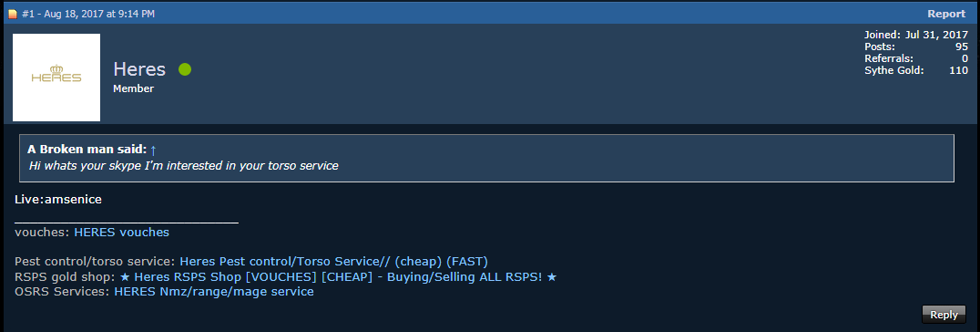Image resolution: width=980 pixels, height=332 pixels.
Task: Click the orange post icon beside #1
Action: [x=13, y=14]
